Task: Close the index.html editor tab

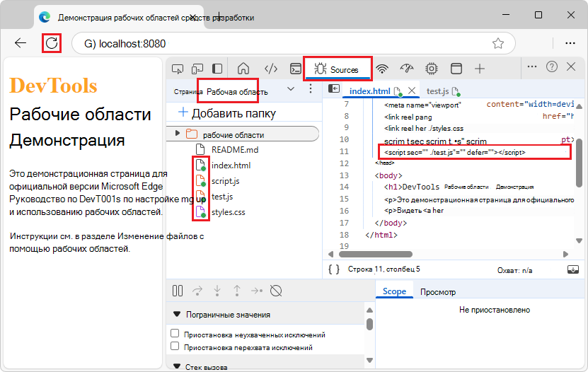Action: tap(412, 91)
